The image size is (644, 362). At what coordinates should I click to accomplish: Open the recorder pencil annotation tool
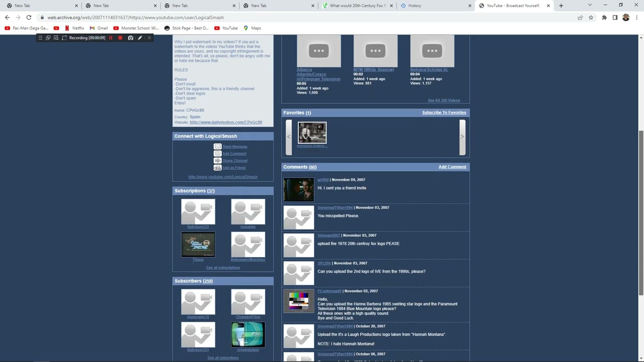point(140,38)
